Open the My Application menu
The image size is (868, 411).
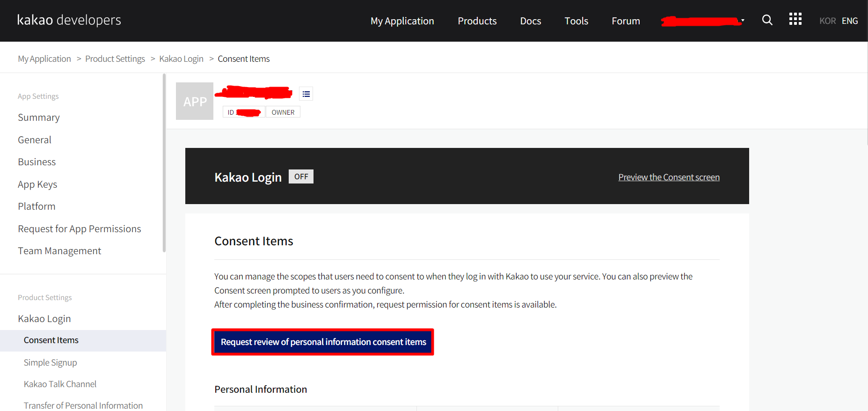click(402, 21)
